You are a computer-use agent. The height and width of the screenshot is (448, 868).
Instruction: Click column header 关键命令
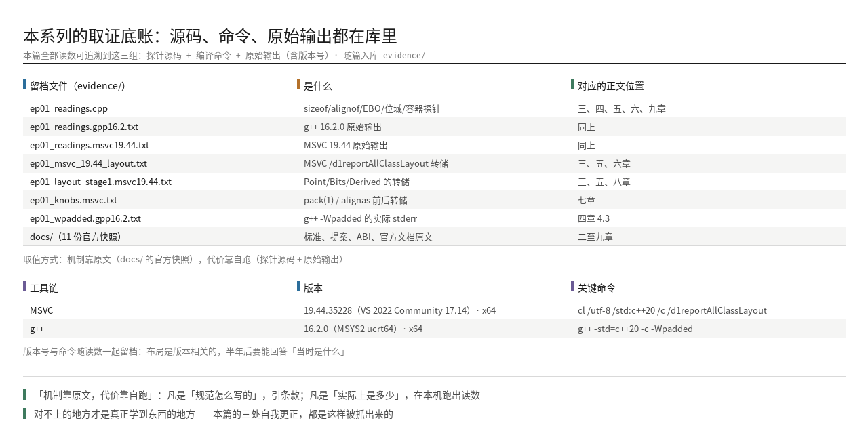[597, 288]
